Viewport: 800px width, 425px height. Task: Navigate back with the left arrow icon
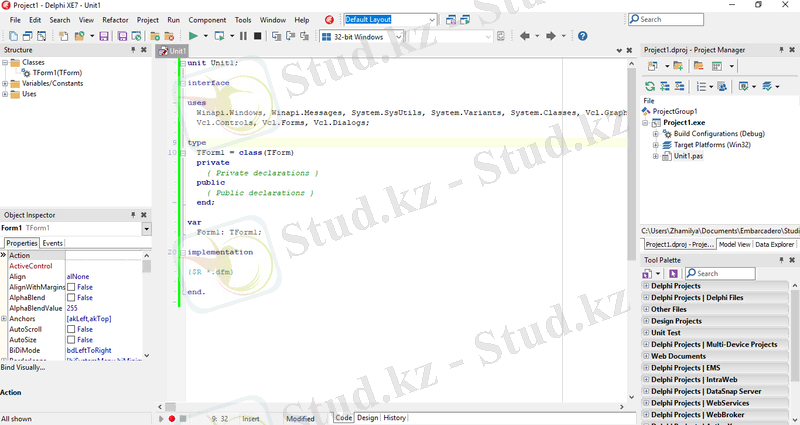525,36
